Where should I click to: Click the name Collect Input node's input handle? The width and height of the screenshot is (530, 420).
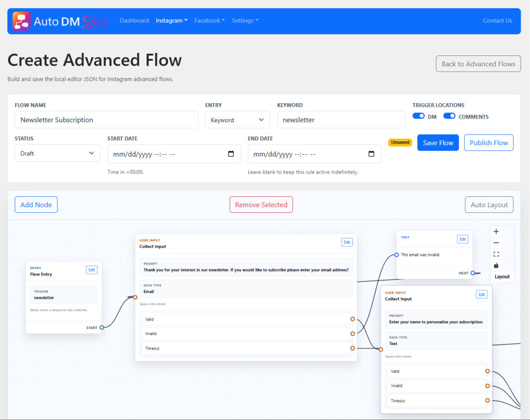381,350
